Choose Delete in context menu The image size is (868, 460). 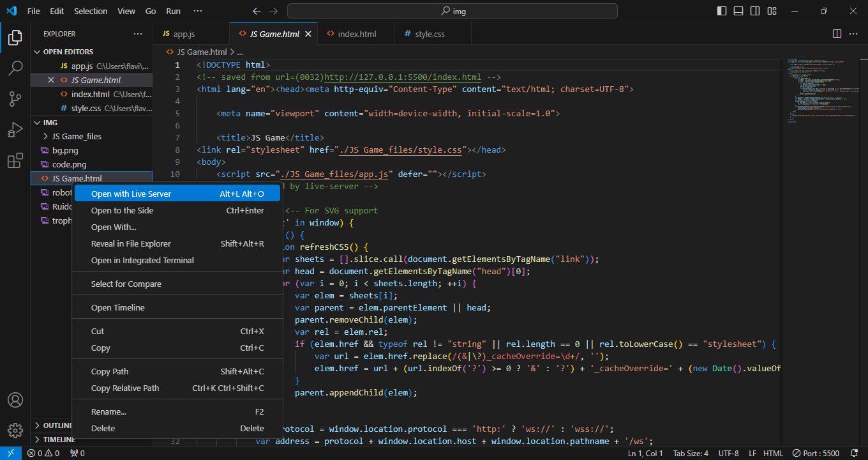pos(177,428)
